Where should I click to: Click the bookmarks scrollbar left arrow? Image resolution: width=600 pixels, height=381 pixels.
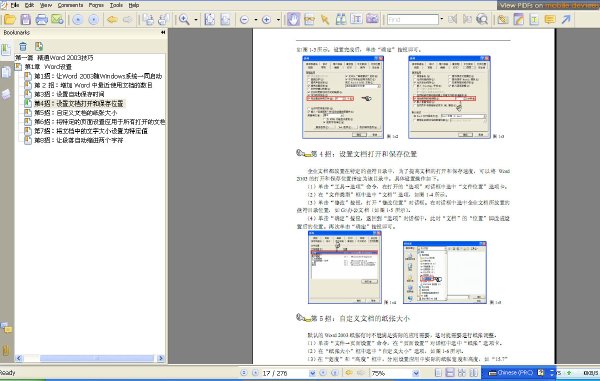coord(19,358)
